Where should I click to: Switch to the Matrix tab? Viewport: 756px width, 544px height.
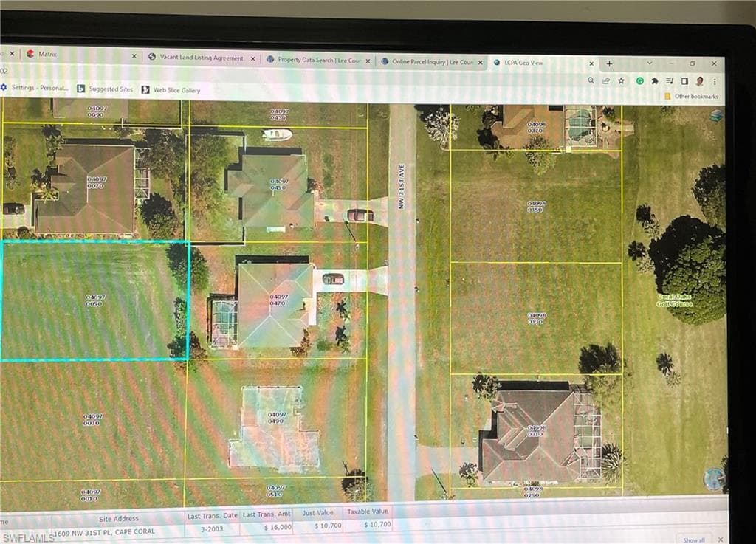click(80, 55)
